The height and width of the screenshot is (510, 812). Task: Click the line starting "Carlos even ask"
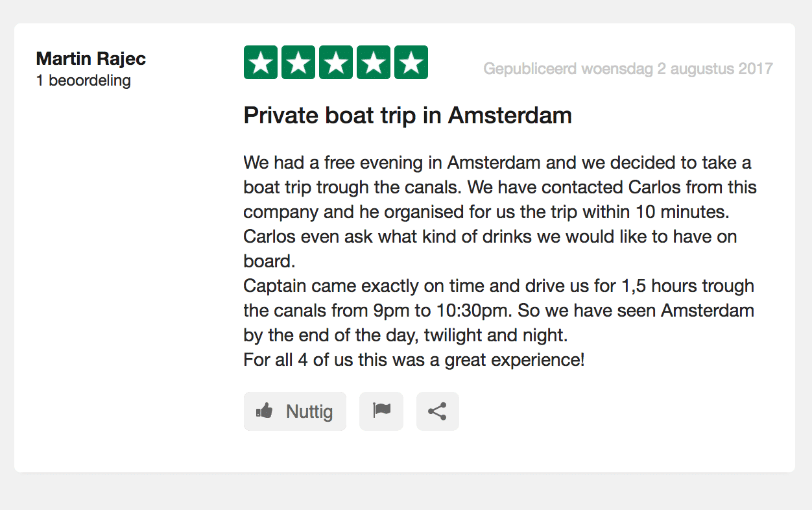point(490,236)
